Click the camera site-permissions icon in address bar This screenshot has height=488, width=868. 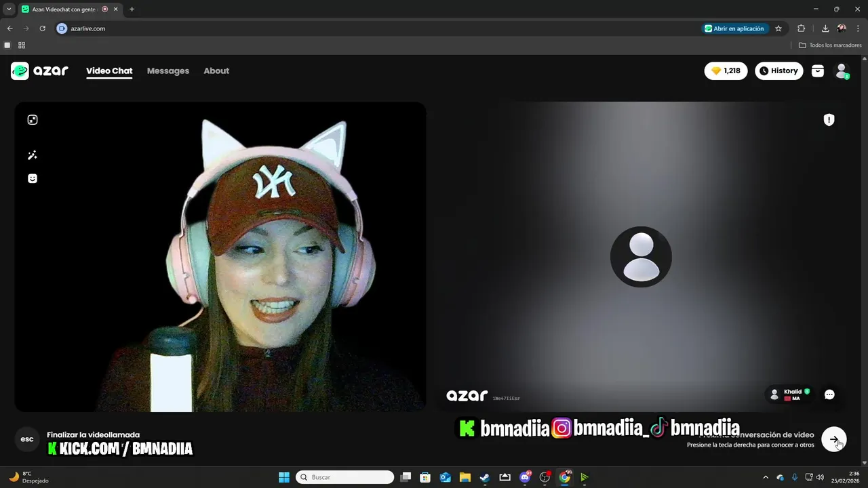[x=62, y=28]
